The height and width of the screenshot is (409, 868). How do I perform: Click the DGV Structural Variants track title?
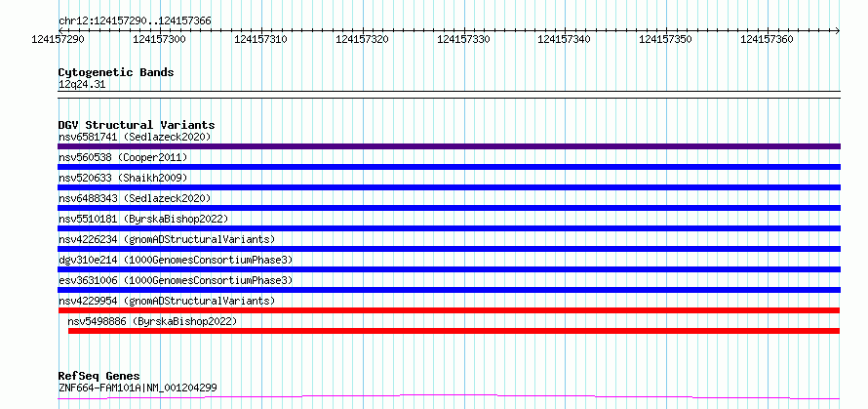(137, 125)
